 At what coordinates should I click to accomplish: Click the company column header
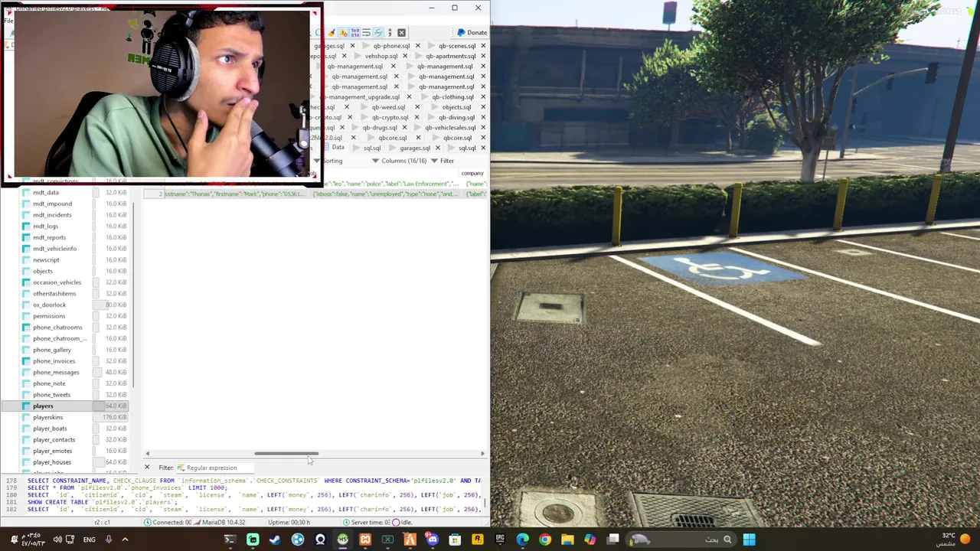click(x=472, y=174)
